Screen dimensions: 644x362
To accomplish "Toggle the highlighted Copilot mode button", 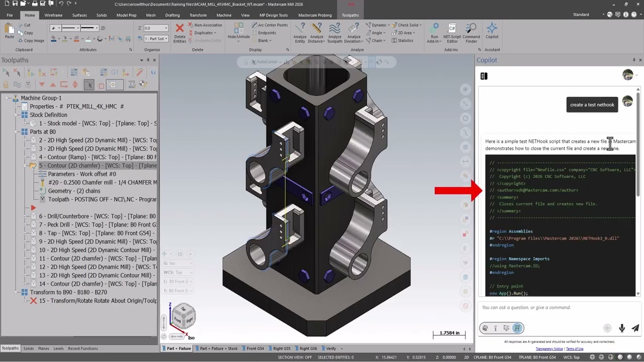I will tap(517, 328).
